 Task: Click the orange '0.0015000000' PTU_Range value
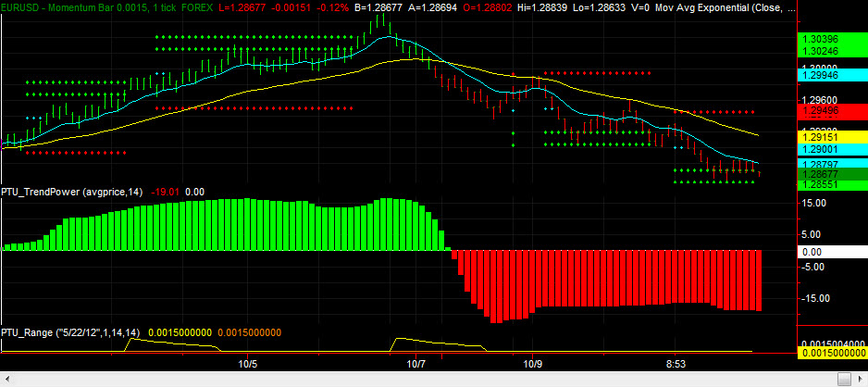pos(250,332)
